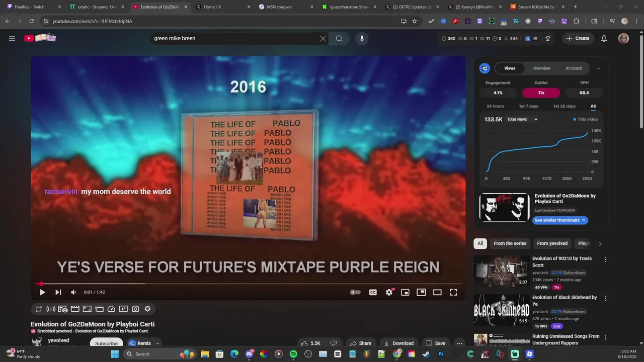The image size is (644, 362).
Task: Click See similar thumbnails link
Action: click(560, 220)
